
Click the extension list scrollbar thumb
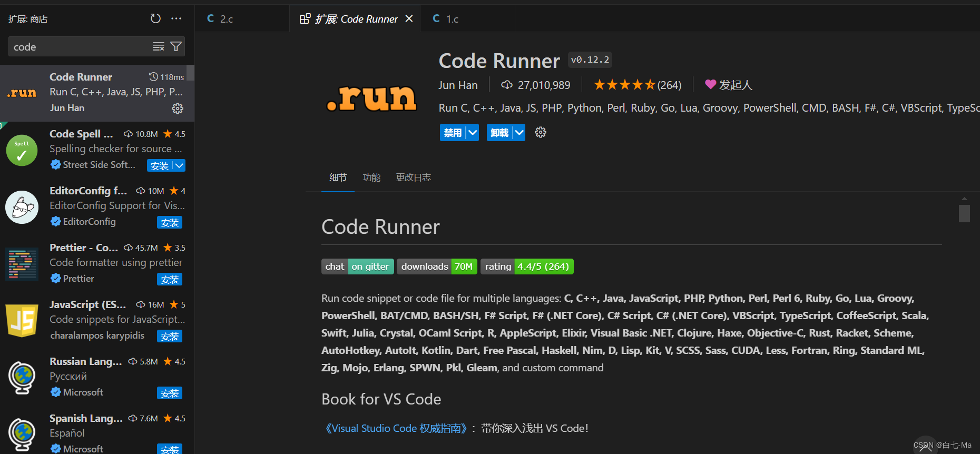point(191,73)
